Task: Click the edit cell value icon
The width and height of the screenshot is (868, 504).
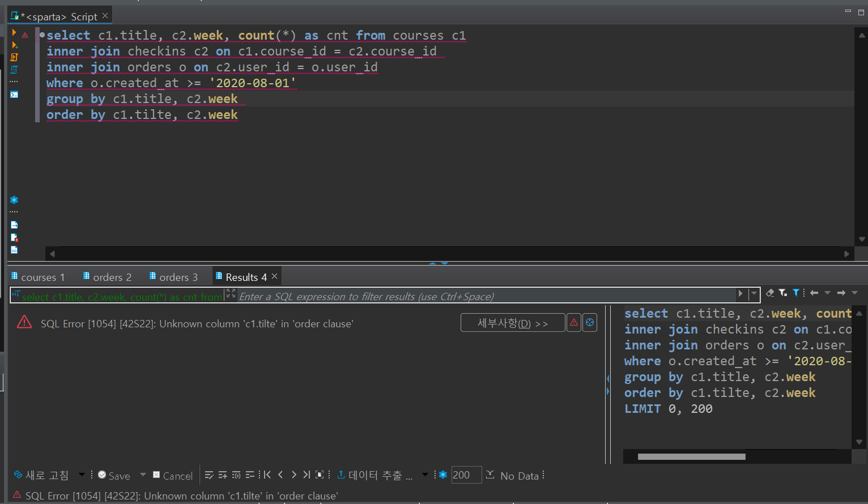Action: [209, 475]
